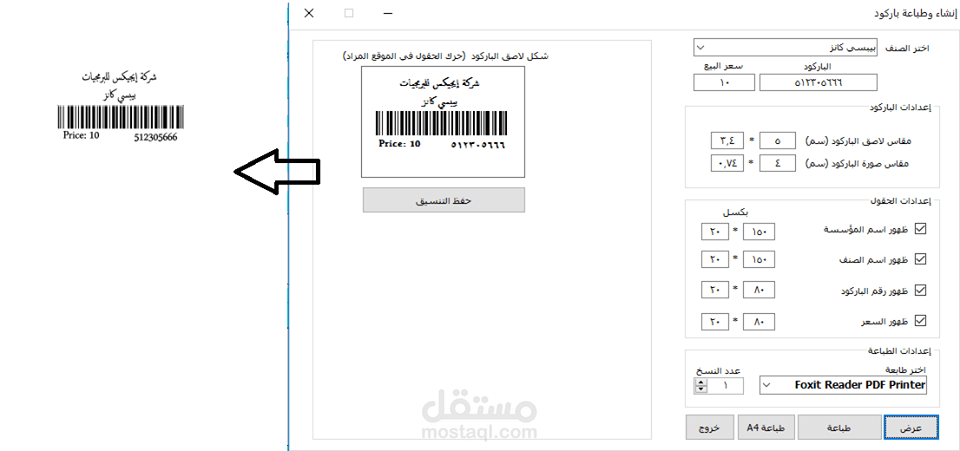Select the barcode sticker width field showing ٥
960x451 pixels.
click(x=778, y=141)
